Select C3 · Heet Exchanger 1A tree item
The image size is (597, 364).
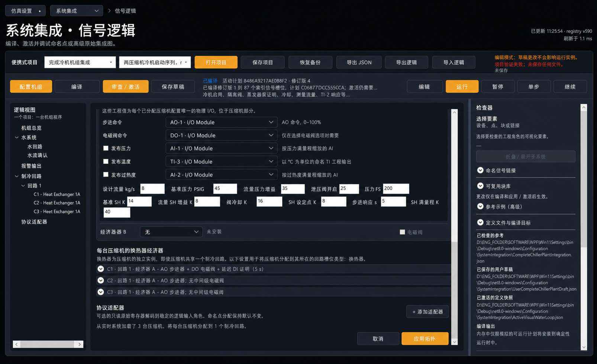[57, 212]
